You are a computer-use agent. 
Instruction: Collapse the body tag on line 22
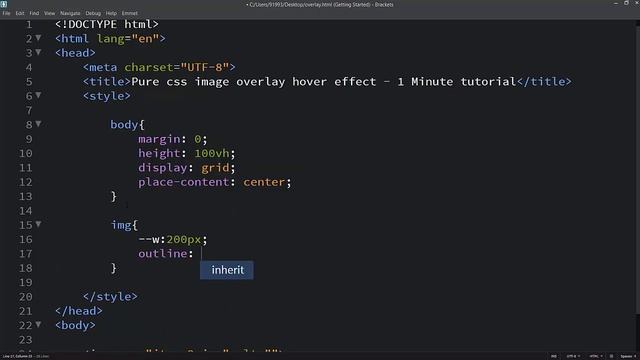point(38,324)
